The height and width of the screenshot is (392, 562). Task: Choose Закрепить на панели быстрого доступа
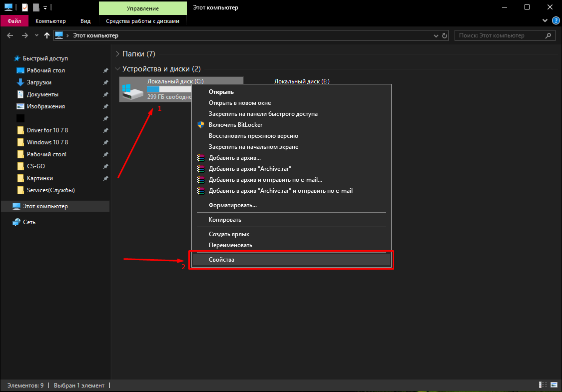coord(291,113)
